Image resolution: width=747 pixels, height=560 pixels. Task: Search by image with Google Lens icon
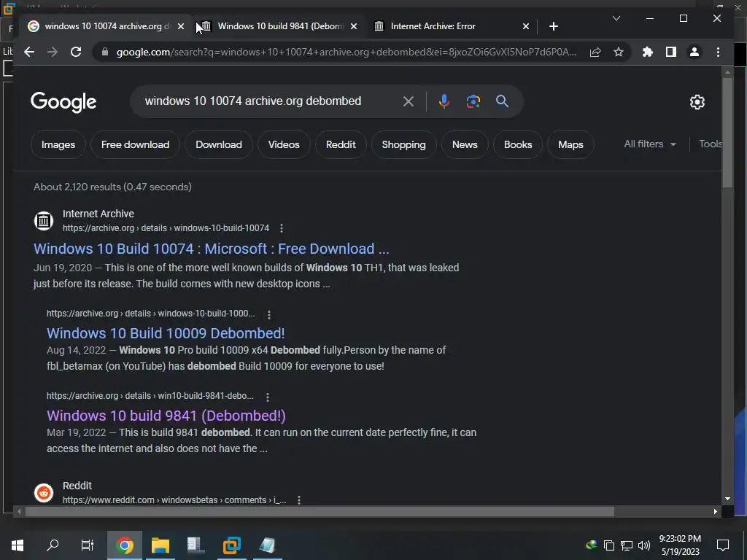473,101
